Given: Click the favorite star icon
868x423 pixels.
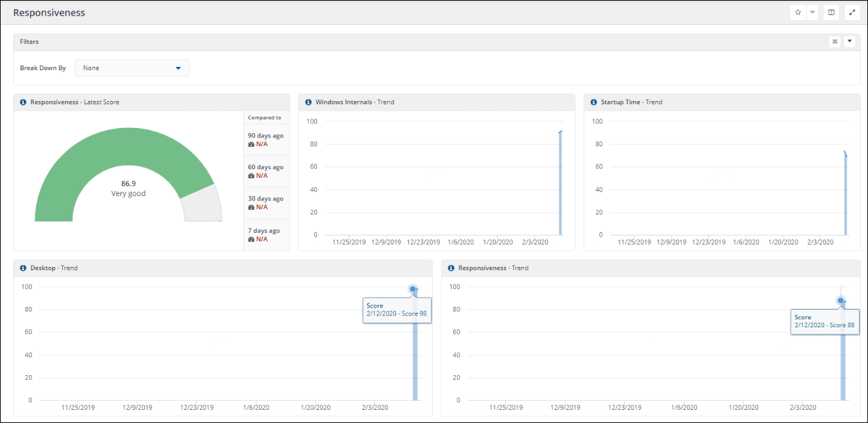Looking at the screenshot, I should pyautogui.click(x=798, y=12).
